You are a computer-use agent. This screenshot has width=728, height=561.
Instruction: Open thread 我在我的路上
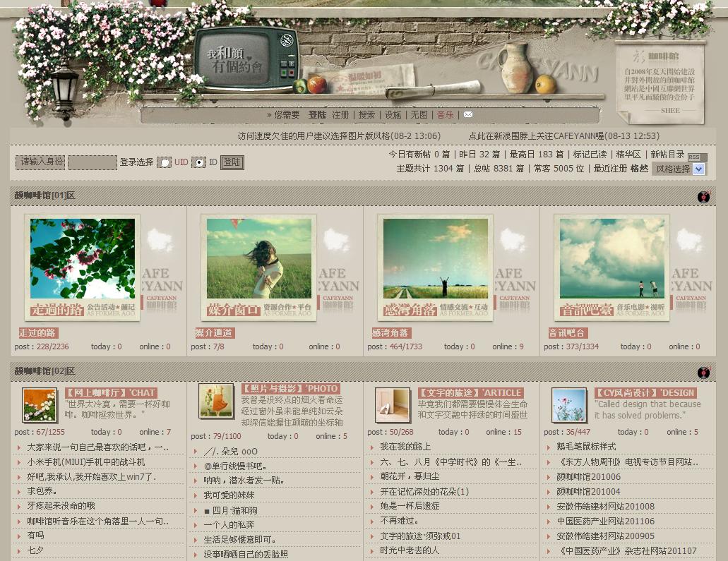pos(405,447)
